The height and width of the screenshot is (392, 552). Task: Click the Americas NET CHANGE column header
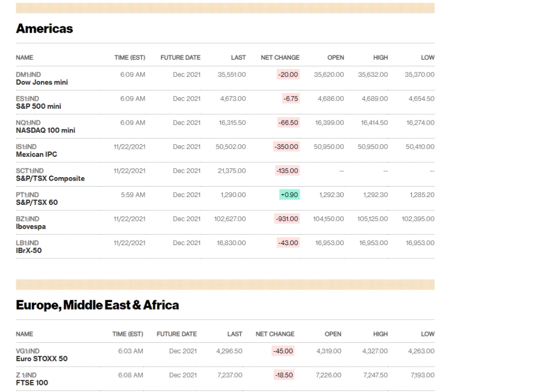point(280,57)
